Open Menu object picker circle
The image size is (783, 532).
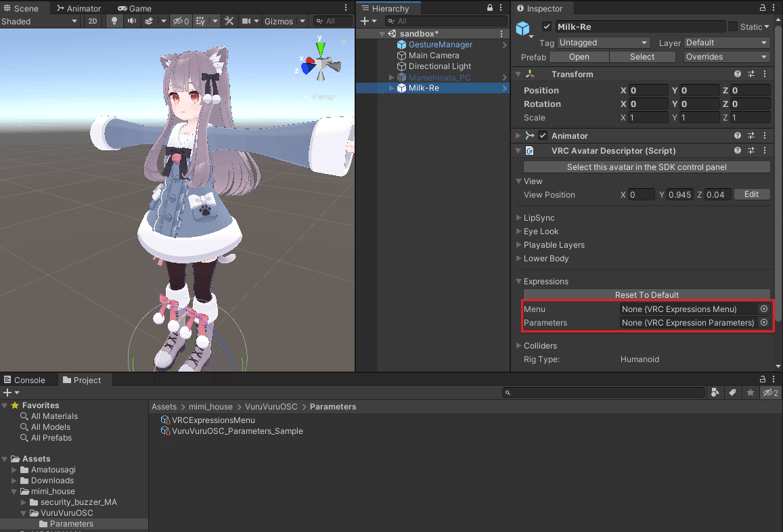click(763, 309)
